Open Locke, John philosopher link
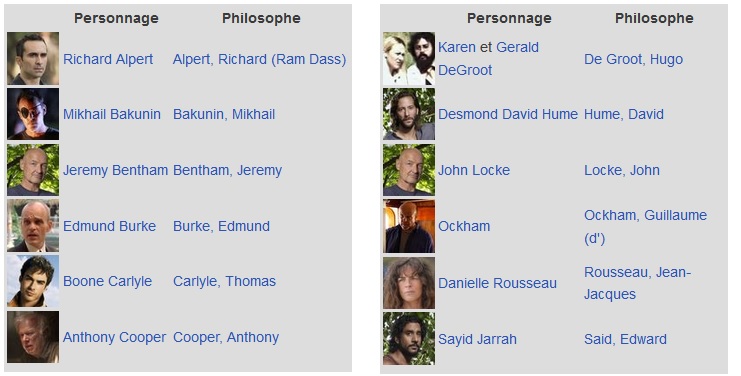This screenshot has width=741, height=376. [x=621, y=170]
